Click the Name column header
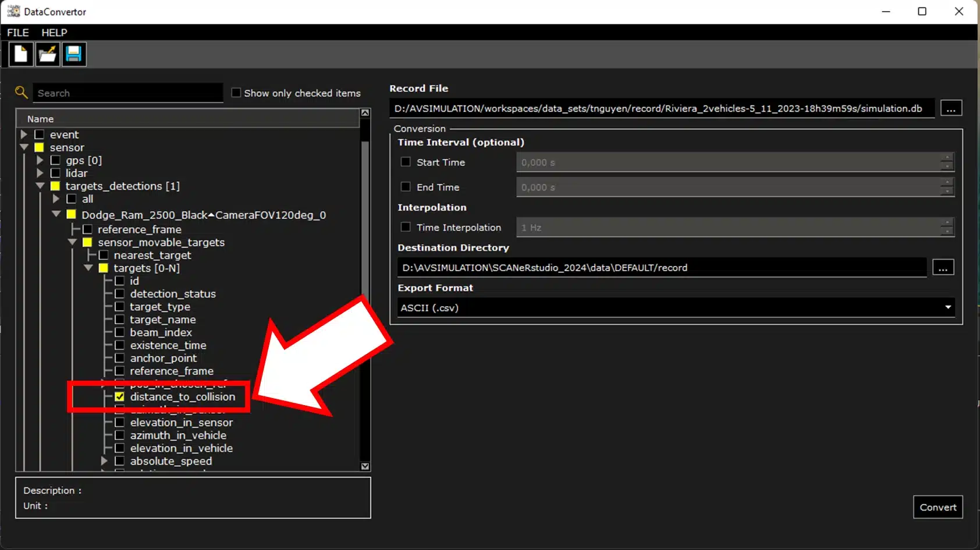 pyautogui.click(x=188, y=119)
